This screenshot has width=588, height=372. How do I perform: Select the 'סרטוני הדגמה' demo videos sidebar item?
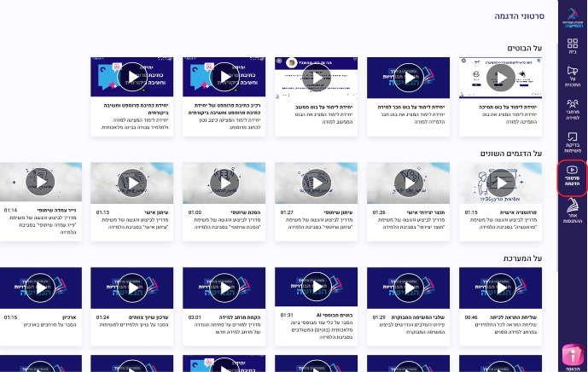(573, 177)
